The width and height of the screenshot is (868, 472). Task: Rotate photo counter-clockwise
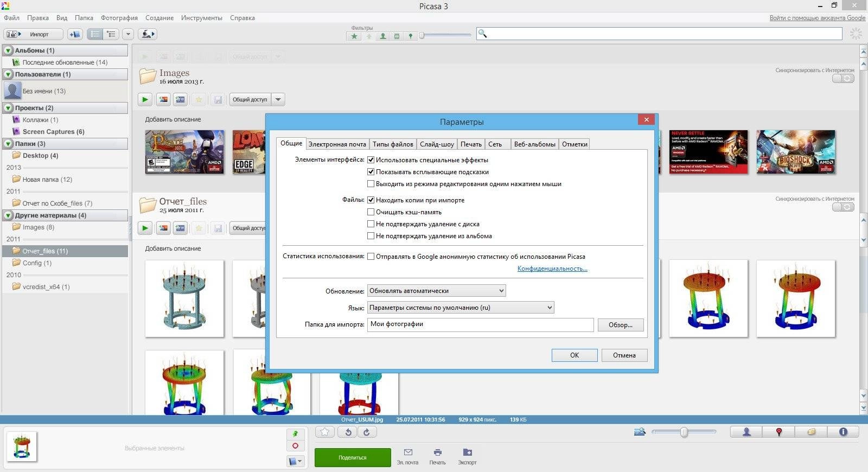point(348,432)
